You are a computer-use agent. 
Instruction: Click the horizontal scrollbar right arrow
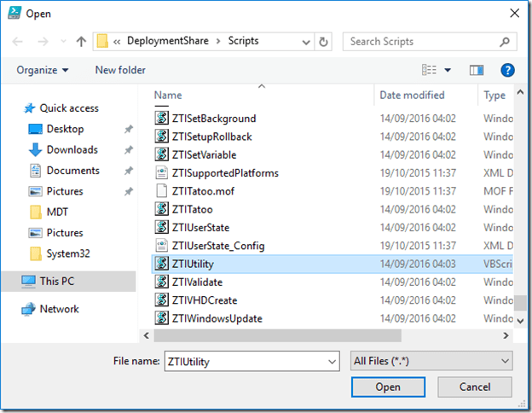click(506, 335)
